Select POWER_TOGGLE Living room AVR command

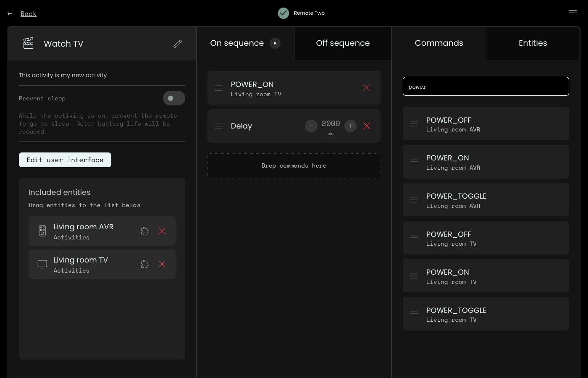[486, 200]
